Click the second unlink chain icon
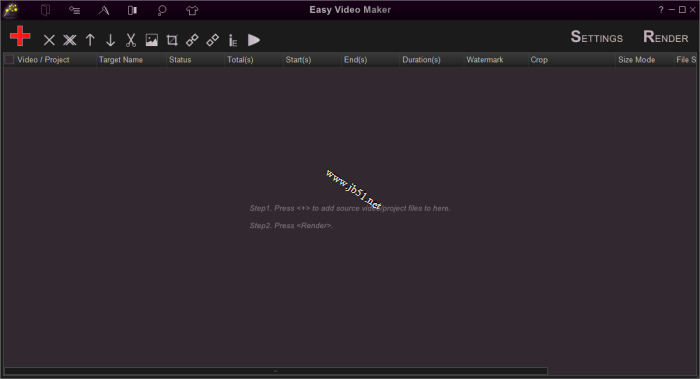This screenshot has height=379, width=700. click(212, 40)
